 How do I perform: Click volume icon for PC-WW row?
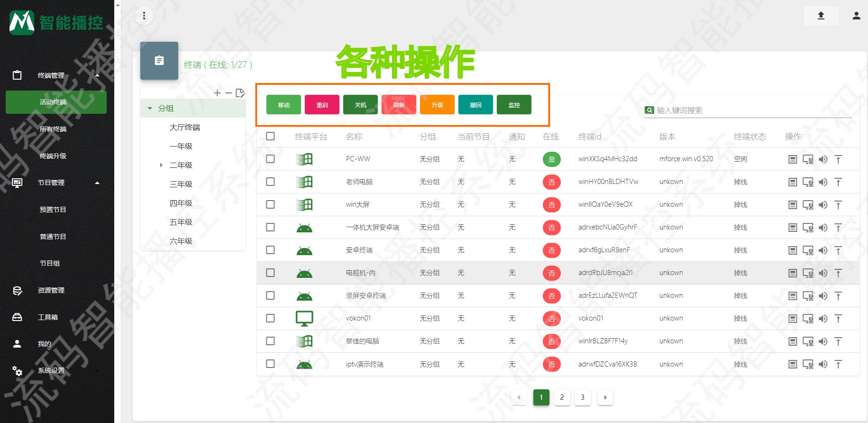(x=823, y=159)
